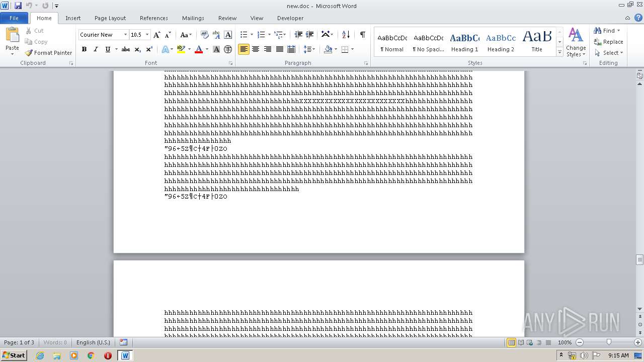Screen dimensions: 644x362
Task: Open the Font dialog launcher
Action: click(231, 63)
